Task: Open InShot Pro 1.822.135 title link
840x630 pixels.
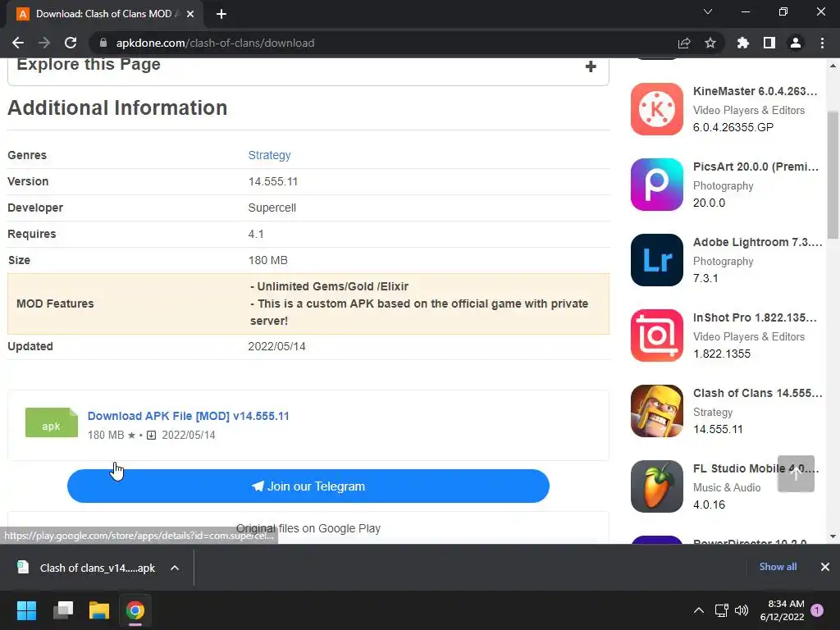Action: coord(756,318)
